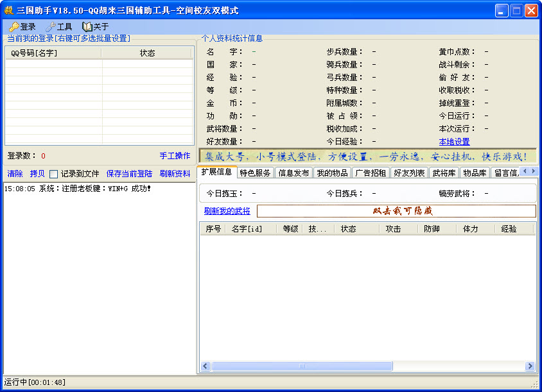Open the 我的物品 tab
Image resolution: width=542 pixels, height=392 pixels.
(x=332, y=173)
